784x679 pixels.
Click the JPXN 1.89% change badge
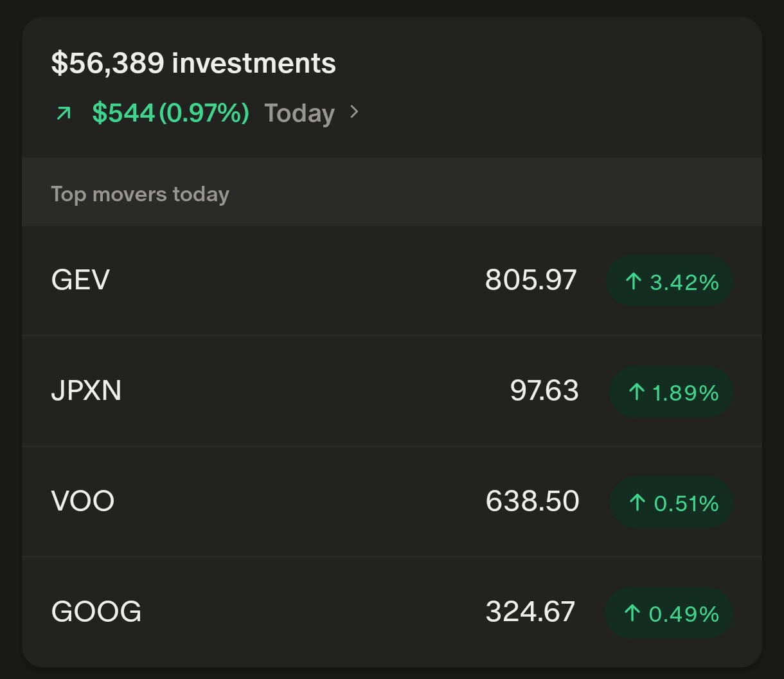[x=671, y=392]
